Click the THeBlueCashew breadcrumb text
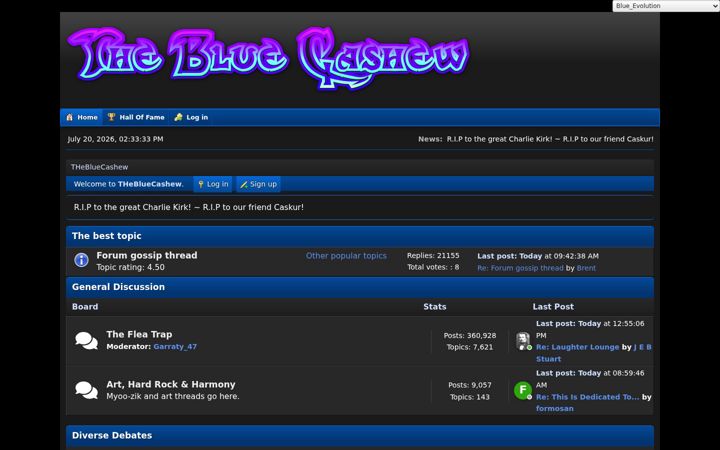This screenshot has height=450, width=720. [99, 167]
